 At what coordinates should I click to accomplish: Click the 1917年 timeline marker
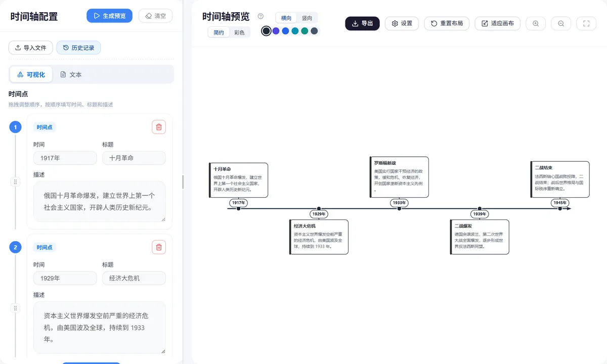(x=239, y=203)
